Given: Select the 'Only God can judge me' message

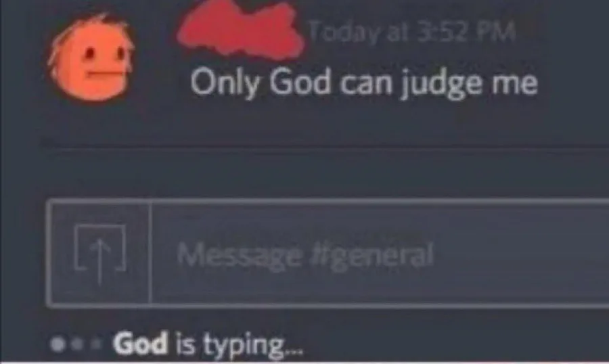Looking at the screenshot, I should pyautogui.click(x=364, y=83).
